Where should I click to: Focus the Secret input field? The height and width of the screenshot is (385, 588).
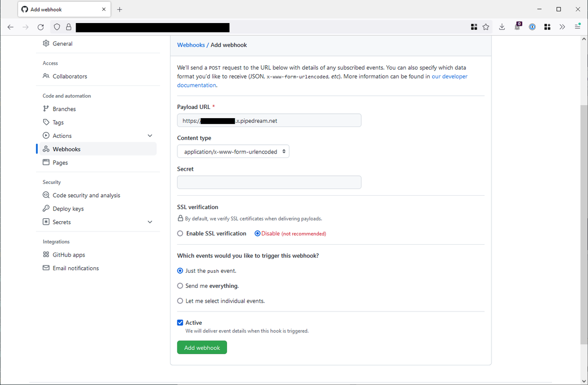tap(269, 182)
